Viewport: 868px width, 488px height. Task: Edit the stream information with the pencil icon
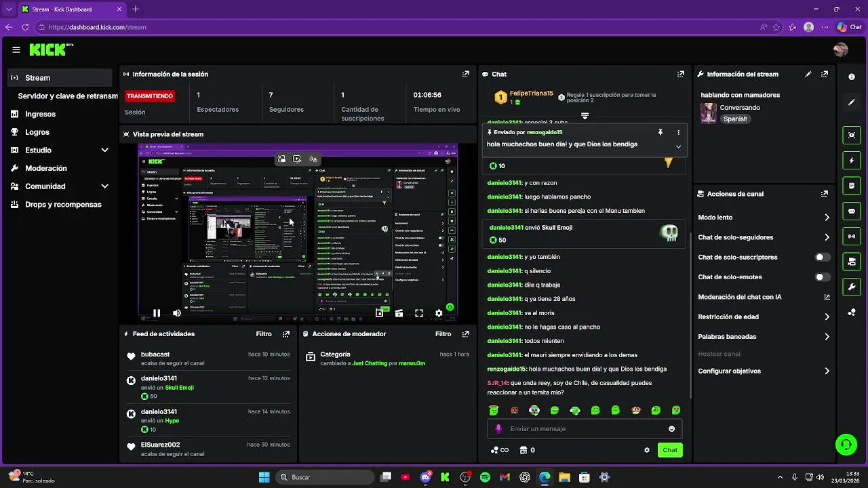click(808, 74)
